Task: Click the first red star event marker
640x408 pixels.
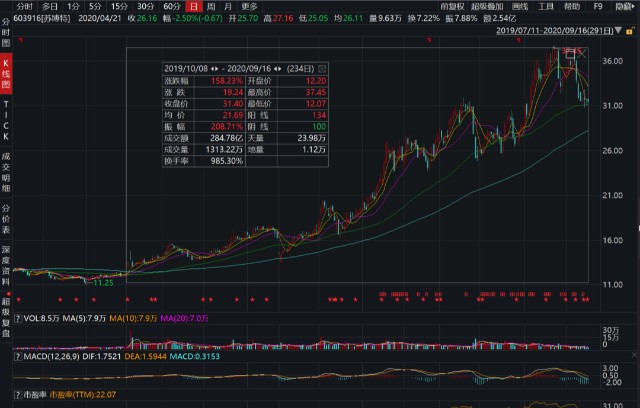Action: coord(18,300)
